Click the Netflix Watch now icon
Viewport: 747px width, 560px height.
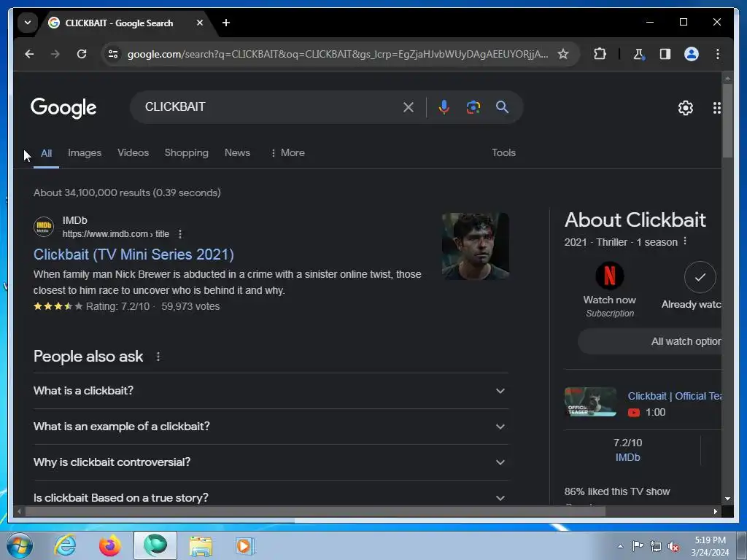(610, 276)
